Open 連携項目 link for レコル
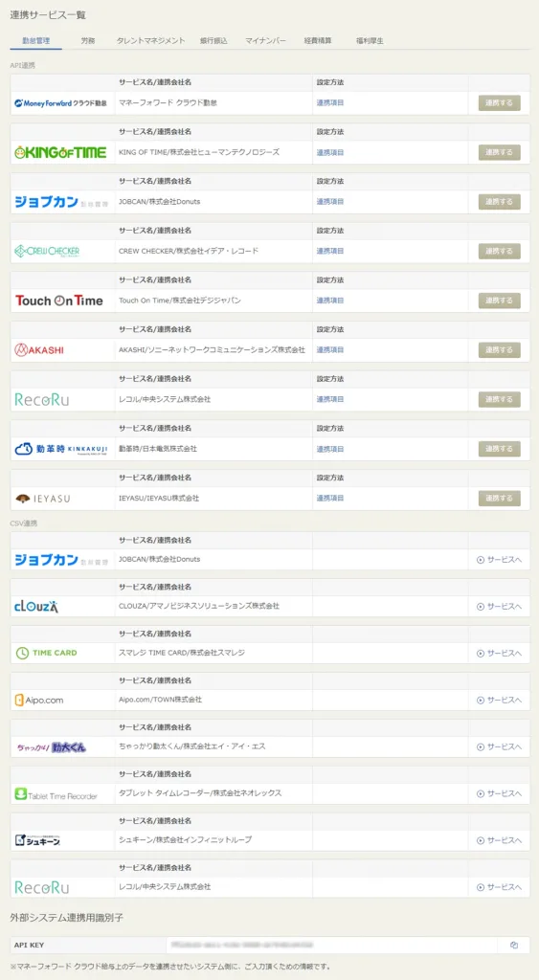This screenshot has height=980, width=539. pos(330,399)
